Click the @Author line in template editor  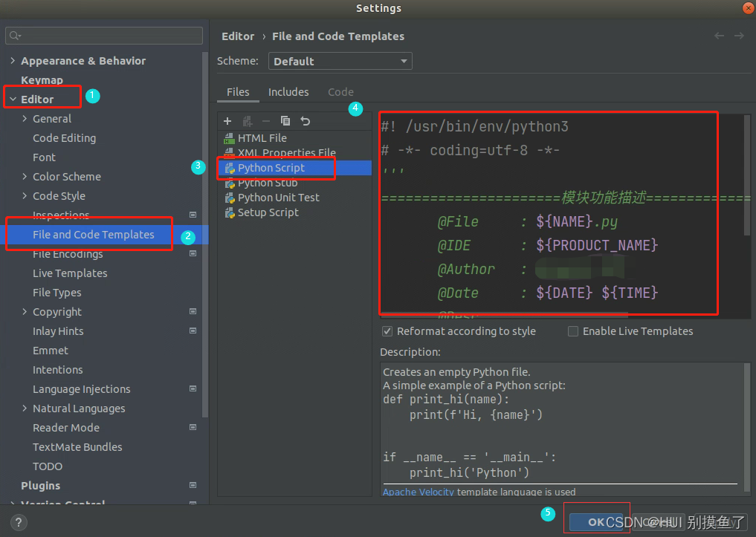530,269
